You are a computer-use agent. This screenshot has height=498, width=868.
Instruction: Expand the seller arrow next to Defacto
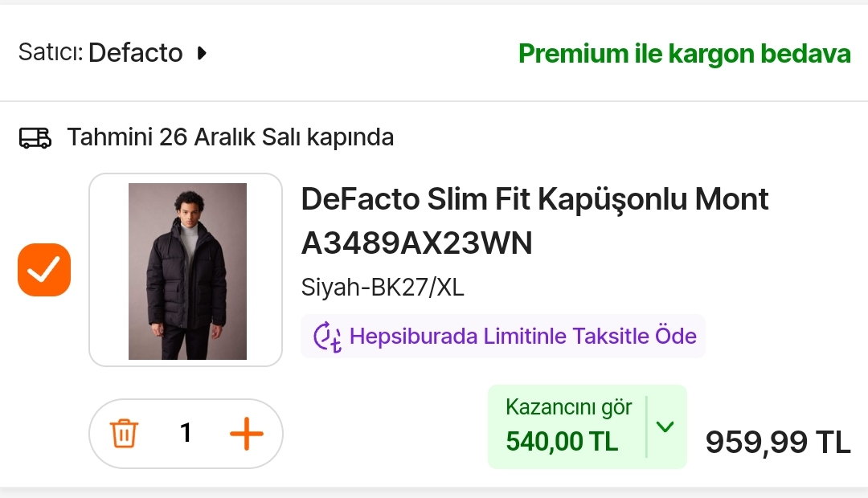[202, 54]
